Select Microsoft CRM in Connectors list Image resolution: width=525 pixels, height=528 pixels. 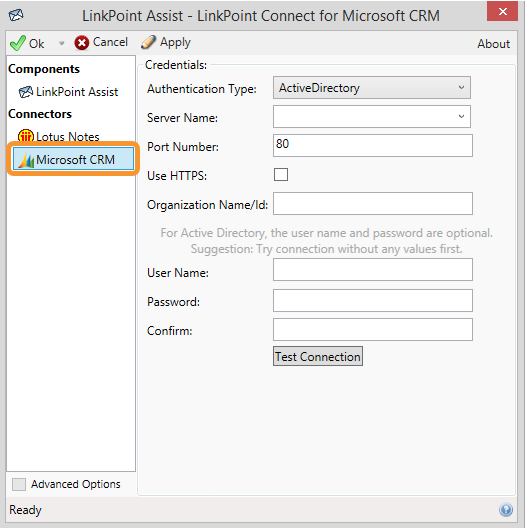73,159
